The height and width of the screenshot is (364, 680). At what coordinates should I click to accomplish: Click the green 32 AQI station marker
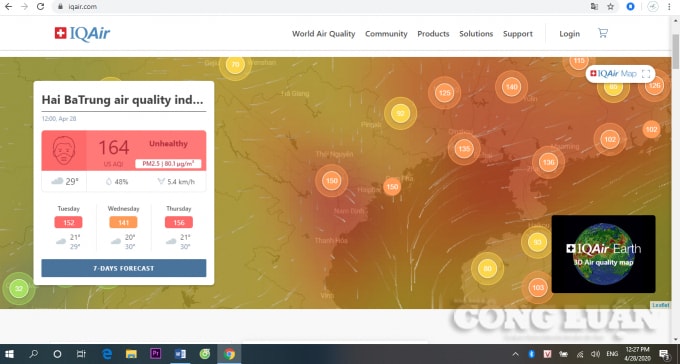(x=19, y=289)
